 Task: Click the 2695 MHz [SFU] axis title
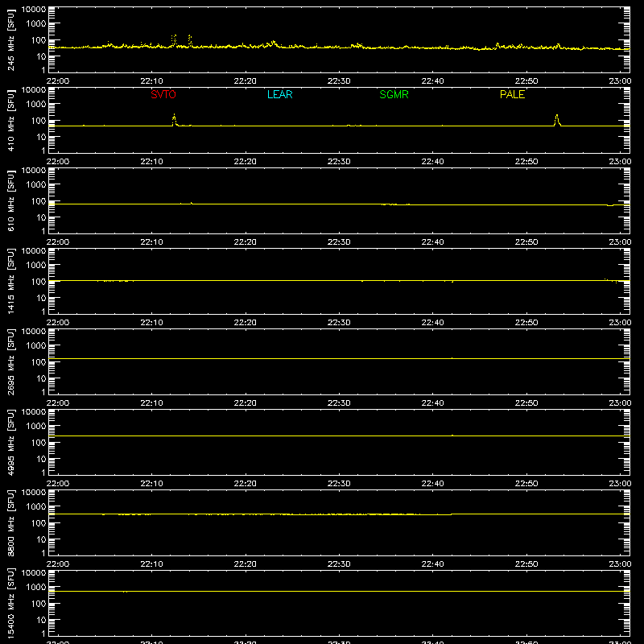10,361
